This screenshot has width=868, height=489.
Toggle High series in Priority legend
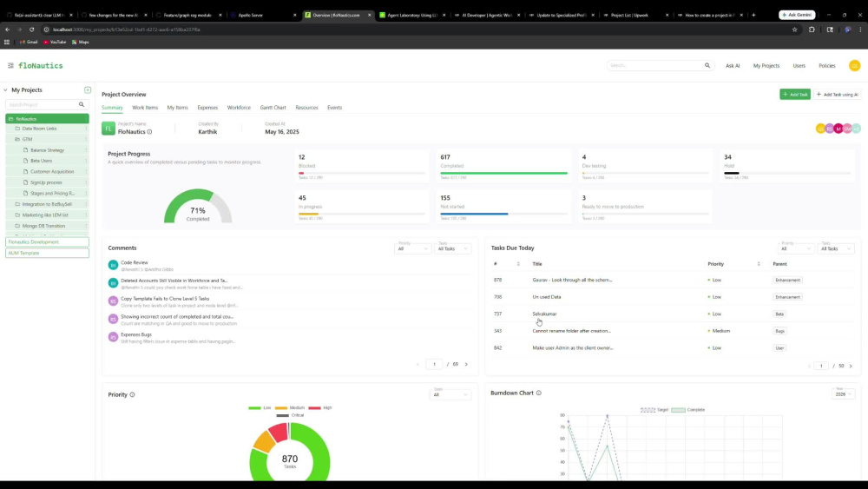click(320, 407)
